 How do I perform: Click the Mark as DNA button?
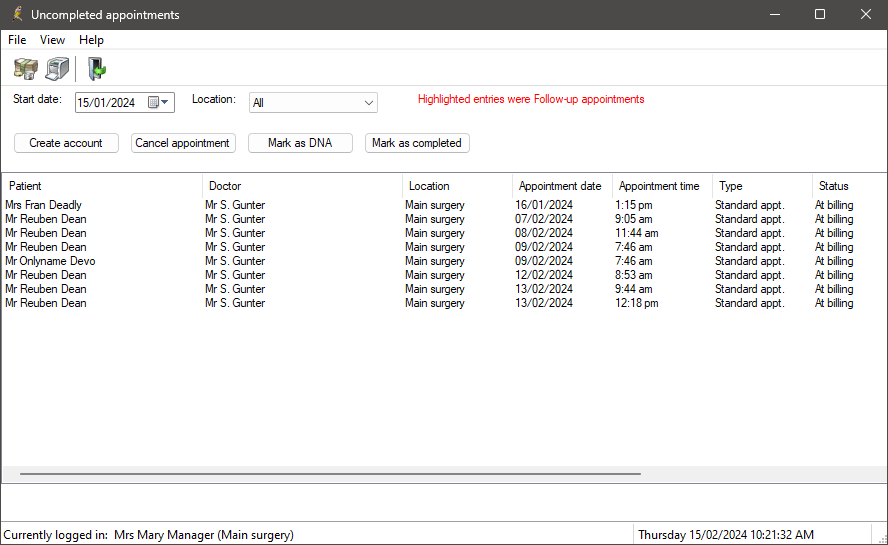(300, 143)
